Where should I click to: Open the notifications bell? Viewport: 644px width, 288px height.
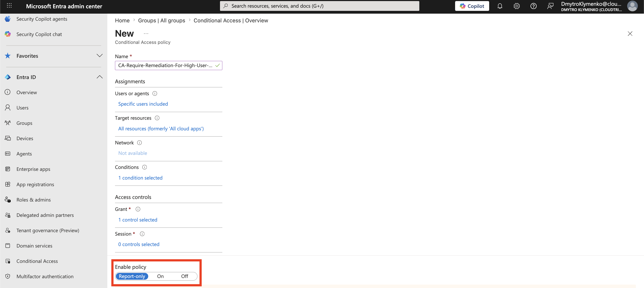(x=499, y=6)
